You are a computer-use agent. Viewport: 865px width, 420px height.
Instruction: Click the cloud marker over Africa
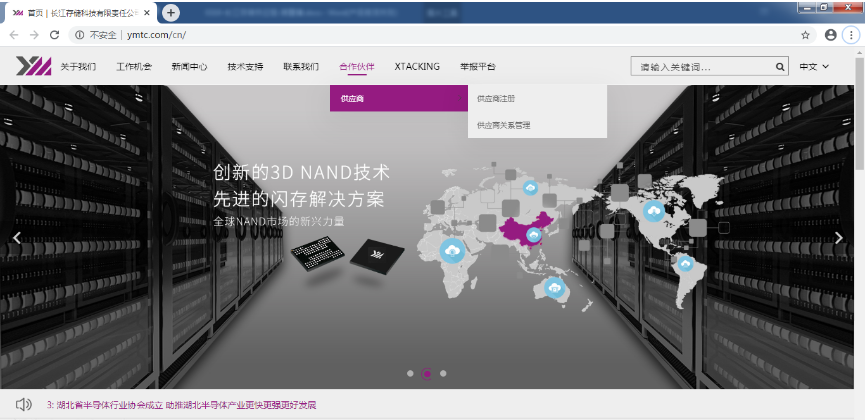[x=452, y=251]
